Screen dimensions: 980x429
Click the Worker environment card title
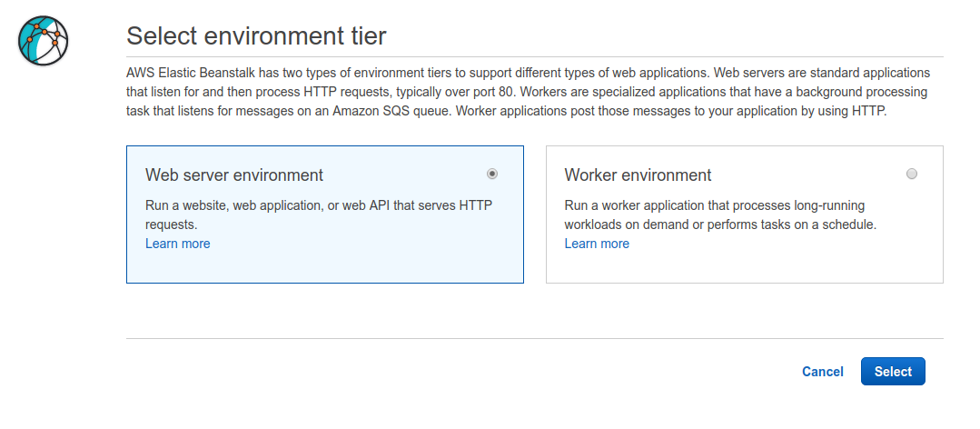point(638,175)
